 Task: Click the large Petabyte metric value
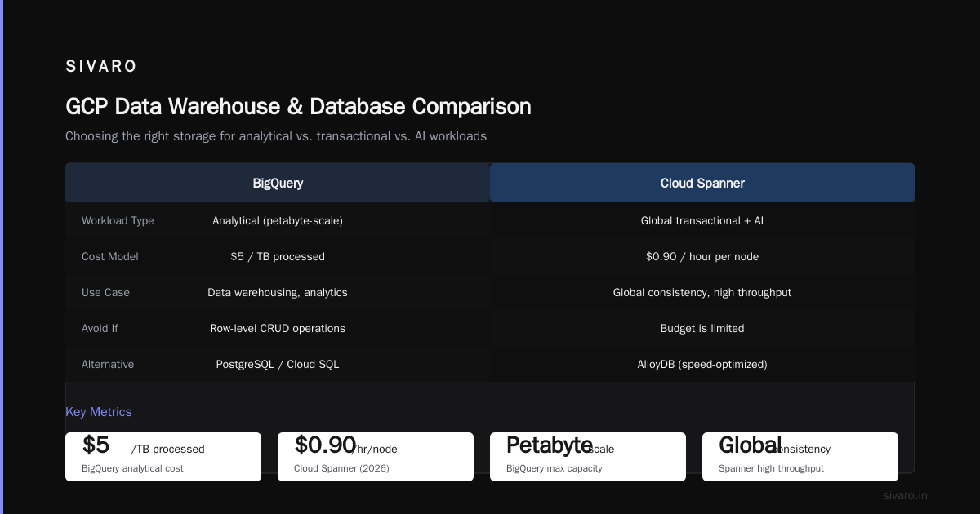tap(549, 445)
